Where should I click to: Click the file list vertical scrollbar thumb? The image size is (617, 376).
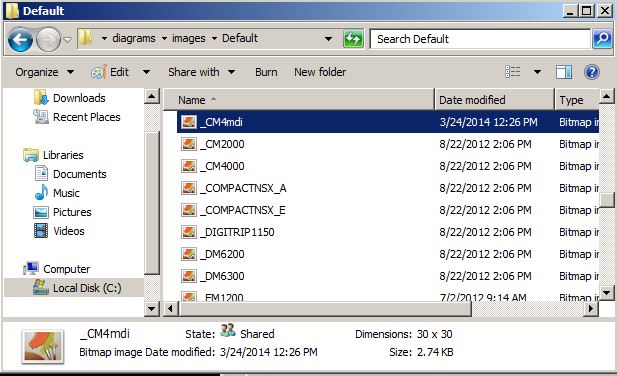(606, 201)
